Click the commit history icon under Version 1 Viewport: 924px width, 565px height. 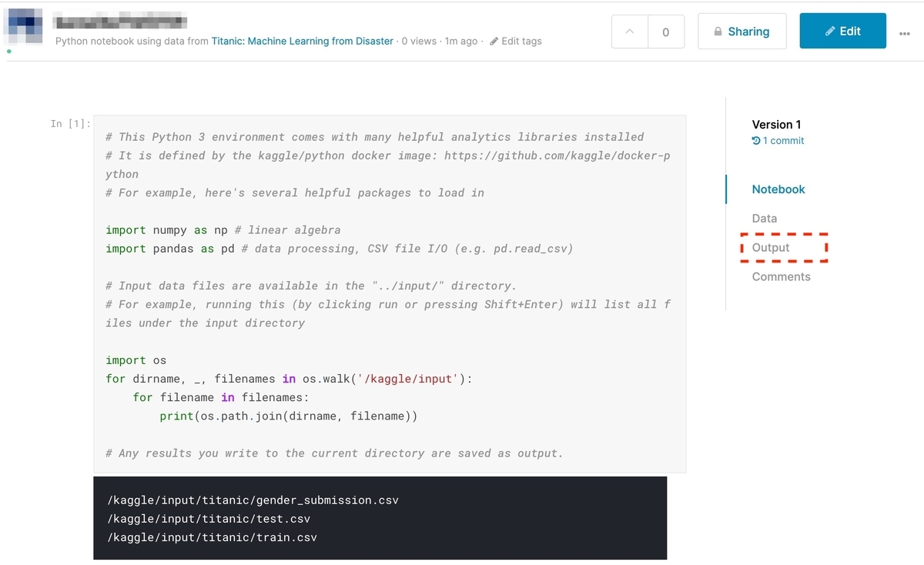pos(756,141)
